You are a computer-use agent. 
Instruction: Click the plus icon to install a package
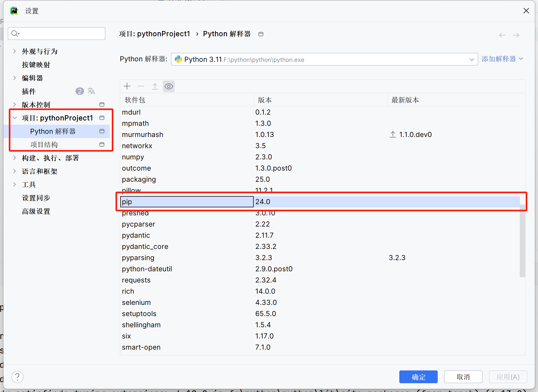click(x=127, y=86)
